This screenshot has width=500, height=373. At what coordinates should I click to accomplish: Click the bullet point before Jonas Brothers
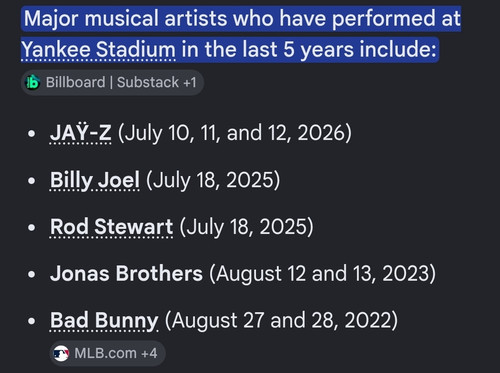[32, 274]
